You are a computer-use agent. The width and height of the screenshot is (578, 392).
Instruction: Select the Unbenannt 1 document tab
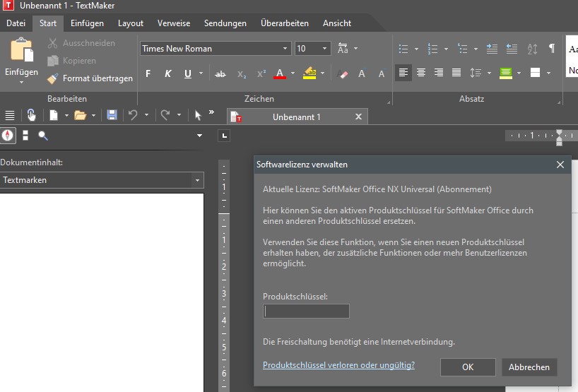[296, 117]
